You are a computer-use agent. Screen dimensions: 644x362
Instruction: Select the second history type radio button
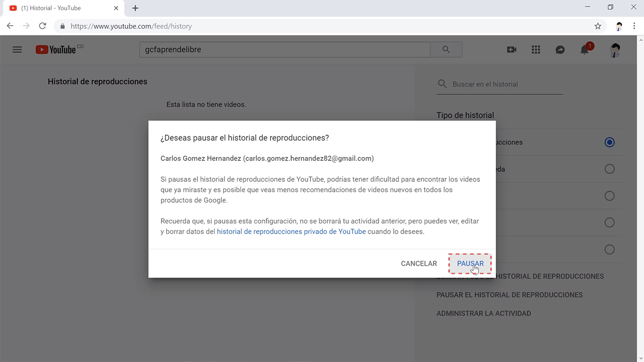coord(609,169)
